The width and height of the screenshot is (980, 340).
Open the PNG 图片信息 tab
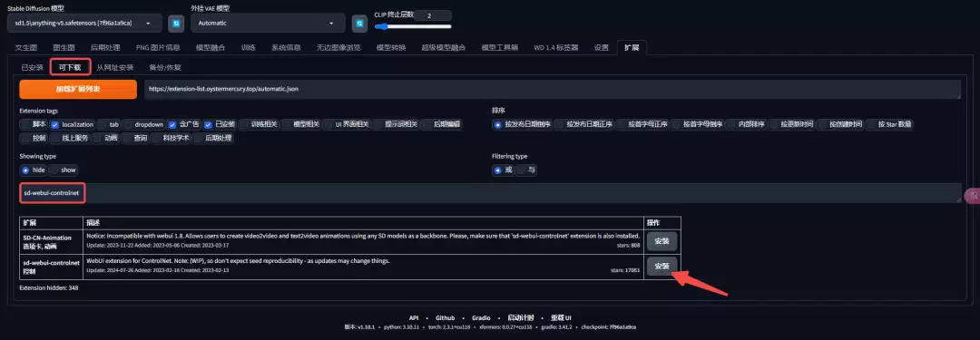tap(158, 47)
